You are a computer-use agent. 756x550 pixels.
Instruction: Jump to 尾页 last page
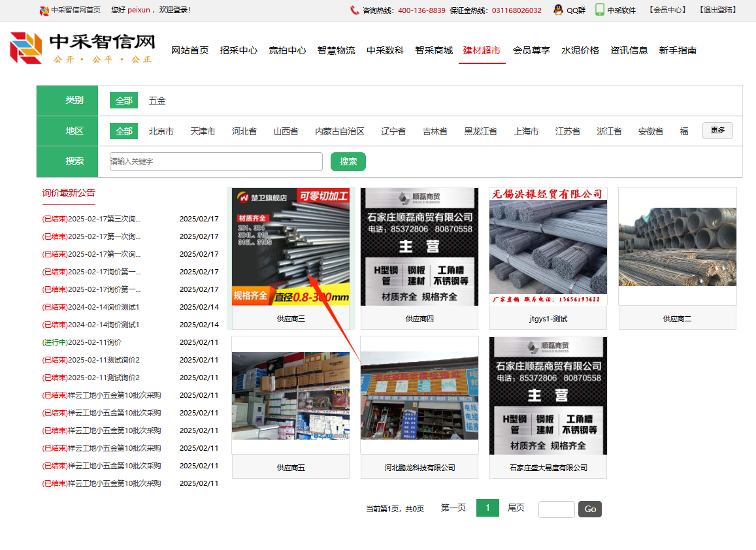point(516,508)
